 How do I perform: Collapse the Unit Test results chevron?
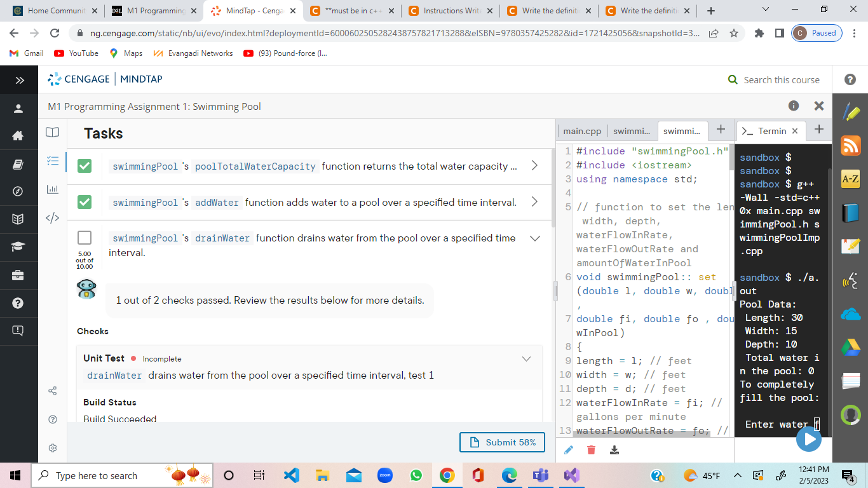coord(526,358)
